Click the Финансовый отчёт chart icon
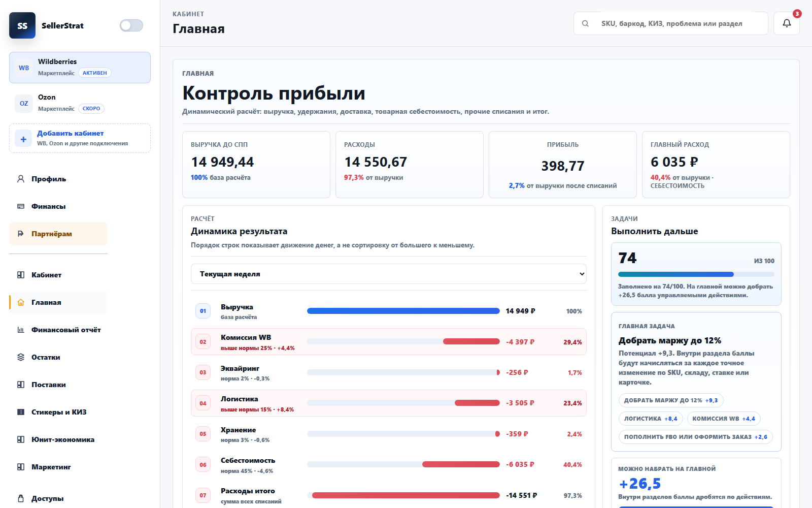812x508 pixels. pyautogui.click(x=21, y=330)
